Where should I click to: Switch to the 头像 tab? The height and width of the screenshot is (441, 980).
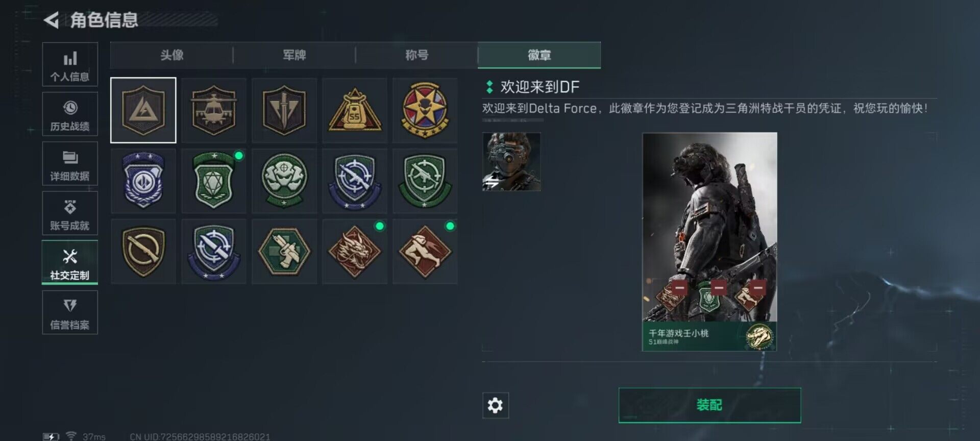(x=172, y=55)
